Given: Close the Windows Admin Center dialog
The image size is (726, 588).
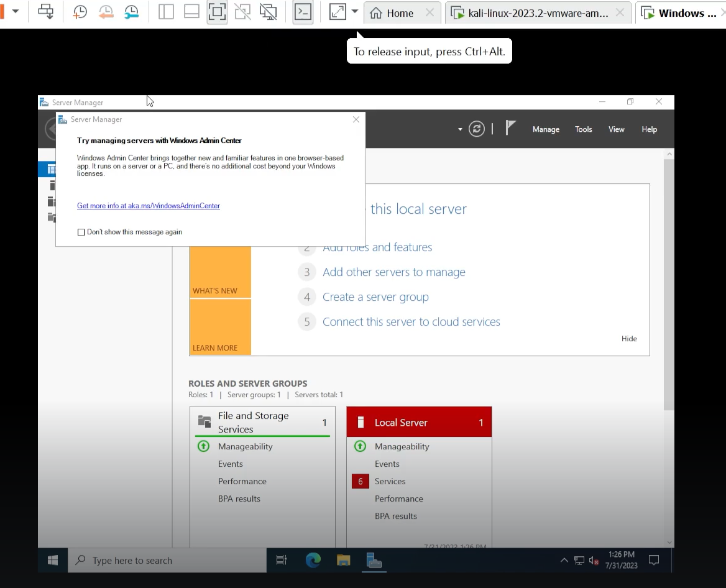Looking at the screenshot, I should (x=356, y=119).
